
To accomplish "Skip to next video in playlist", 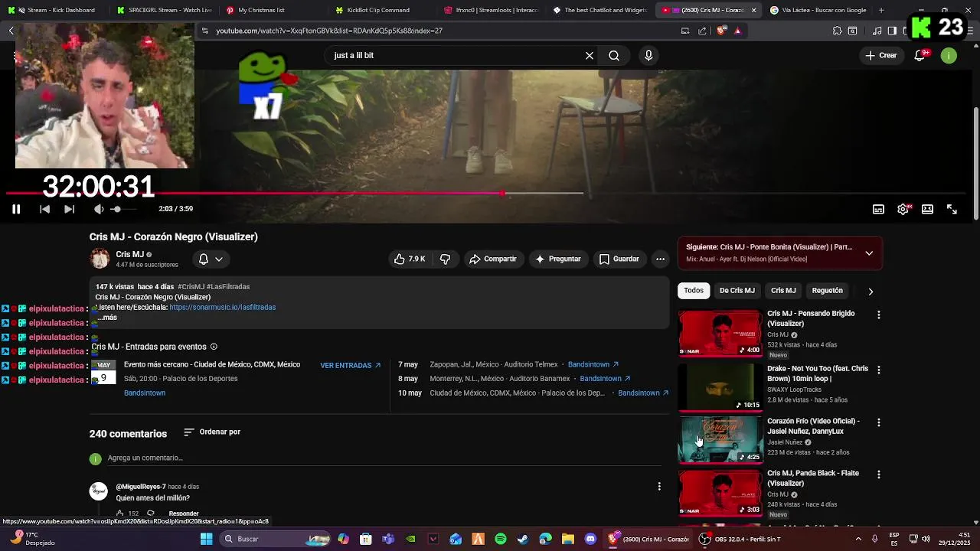I will 69,209.
